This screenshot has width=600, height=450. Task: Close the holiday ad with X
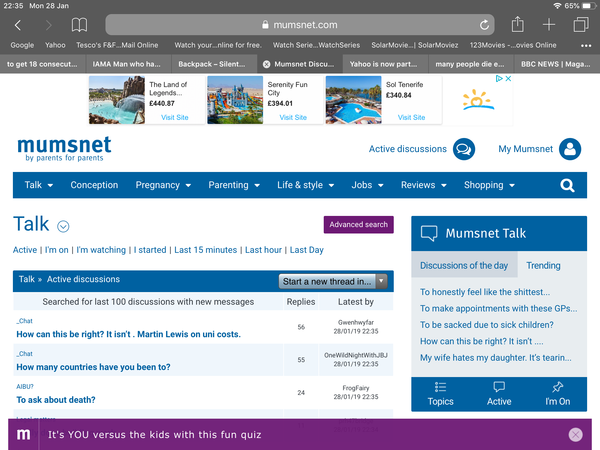pos(508,78)
